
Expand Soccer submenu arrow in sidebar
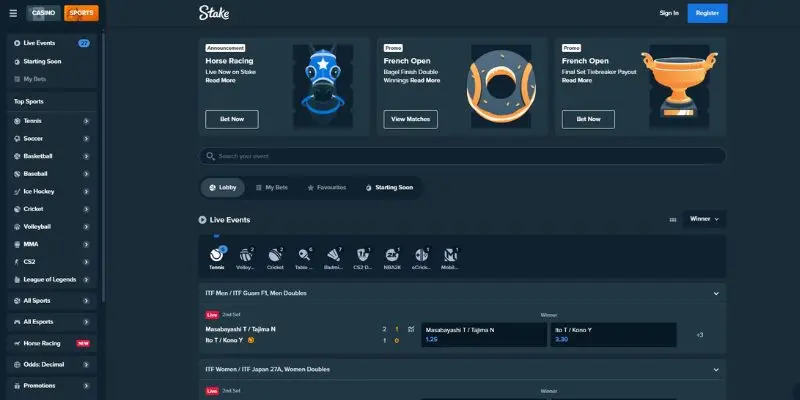[x=86, y=139]
